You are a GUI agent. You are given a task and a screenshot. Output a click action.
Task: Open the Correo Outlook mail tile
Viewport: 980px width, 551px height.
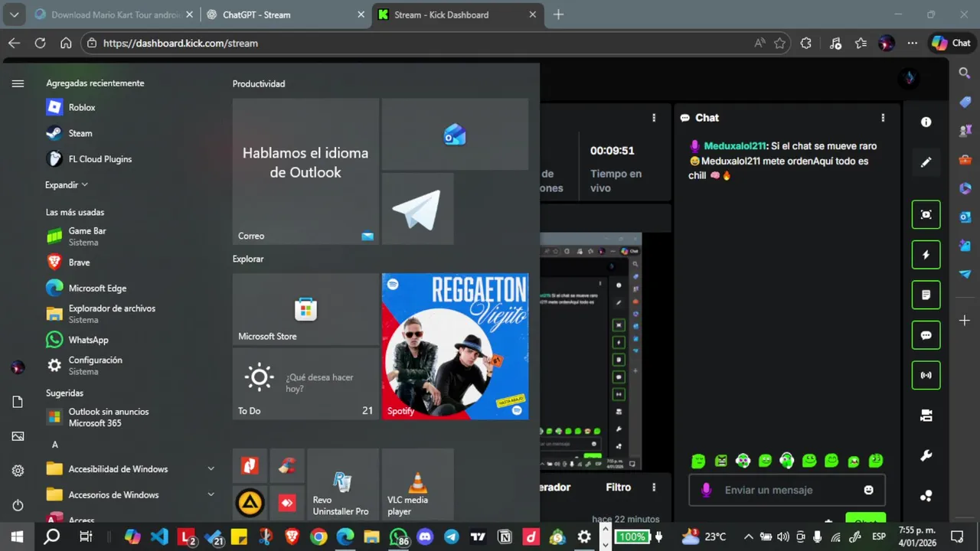[305, 171]
